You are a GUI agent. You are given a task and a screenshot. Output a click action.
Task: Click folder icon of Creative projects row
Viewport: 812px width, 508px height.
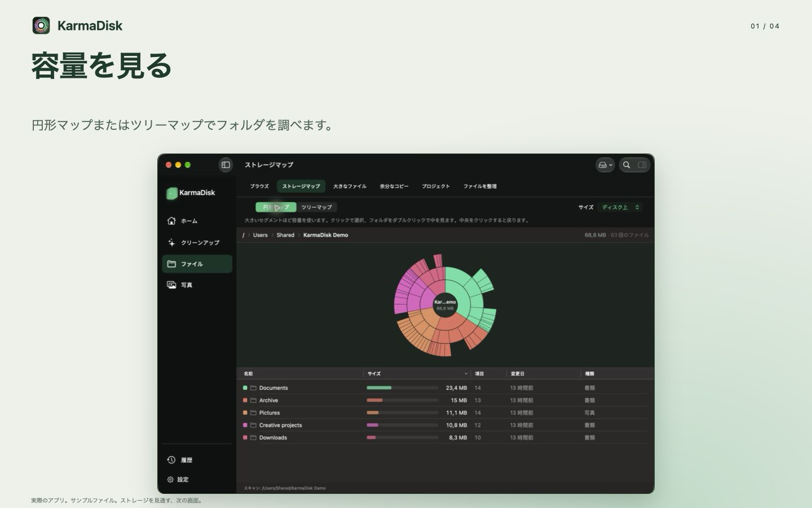click(x=253, y=425)
